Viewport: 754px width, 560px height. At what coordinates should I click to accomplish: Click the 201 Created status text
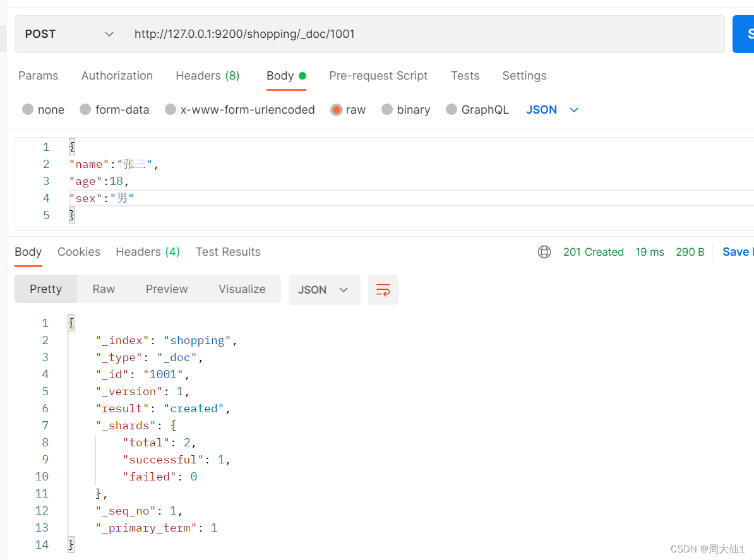pyautogui.click(x=594, y=252)
